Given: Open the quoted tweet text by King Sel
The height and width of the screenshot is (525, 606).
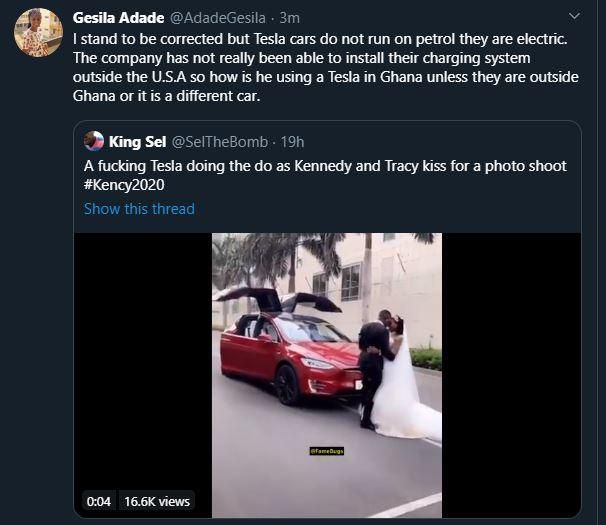Looking at the screenshot, I should tap(325, 165).
